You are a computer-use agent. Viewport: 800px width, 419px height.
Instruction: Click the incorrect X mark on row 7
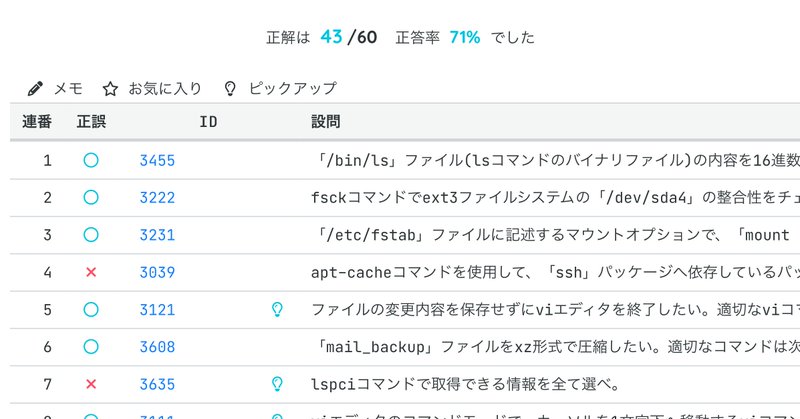tap(91, 384)
